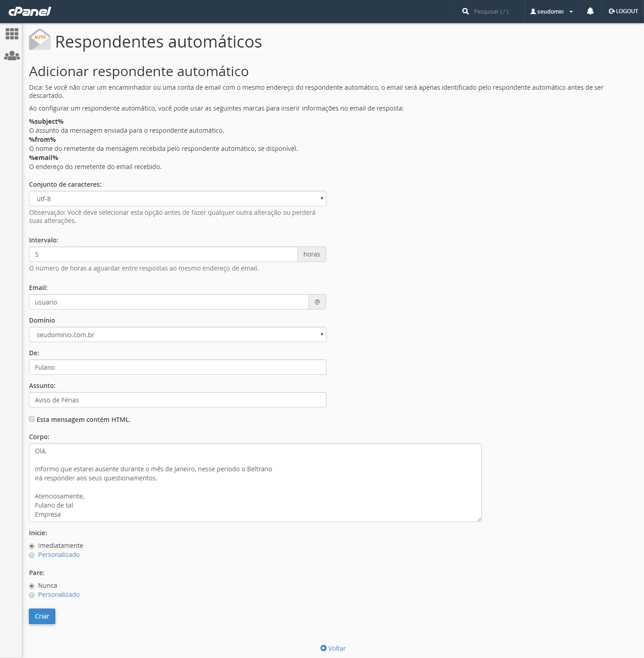
Task: Open the Conjunto de caracteres utf-8 dropdown
Action: [178, 198]
